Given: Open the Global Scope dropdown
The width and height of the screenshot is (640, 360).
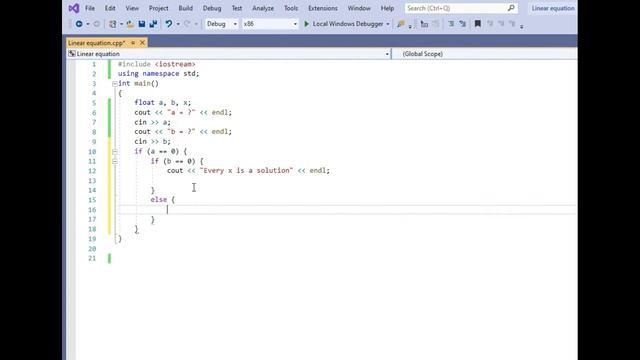Looking at the screenshot, I should click(x=485, y=54).
